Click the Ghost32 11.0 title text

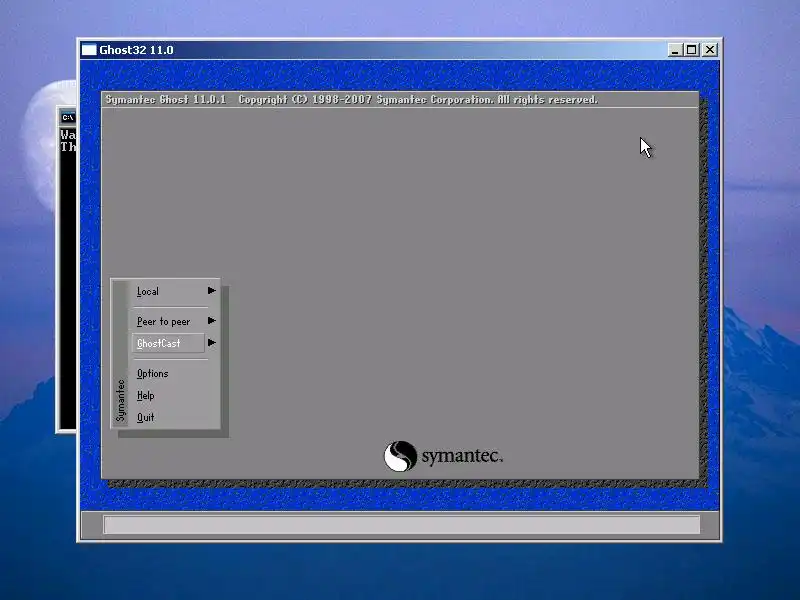(x=136, y=50)
